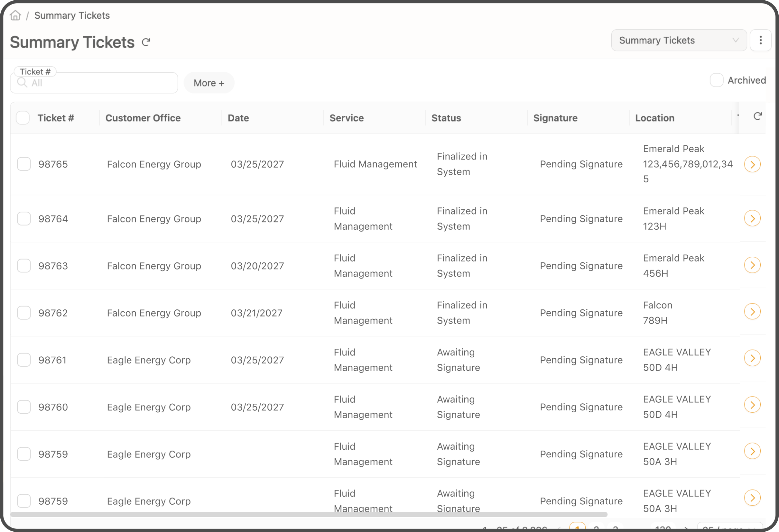The width and height of the screenshot is (779, 532).
Task: Open the three-dot overflow menu
Action: [x=761, y=40]
